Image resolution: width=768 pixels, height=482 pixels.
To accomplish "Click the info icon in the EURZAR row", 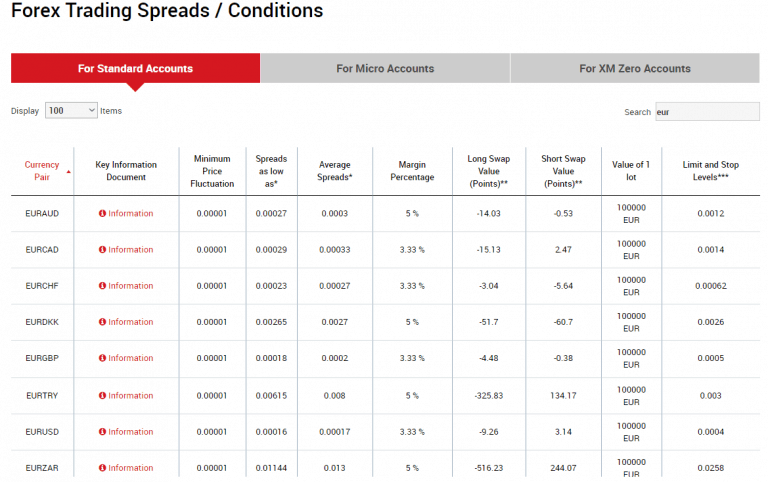I will [102, 468].
